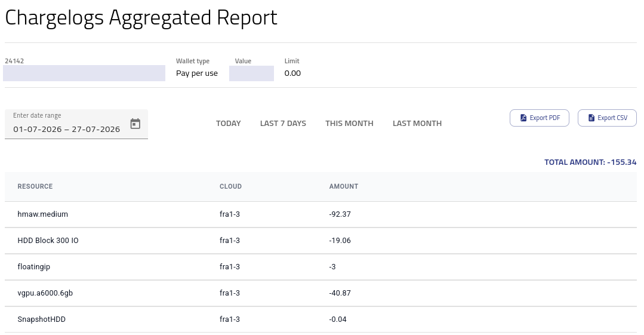Click the amount -19.06

tap(340, 241)
